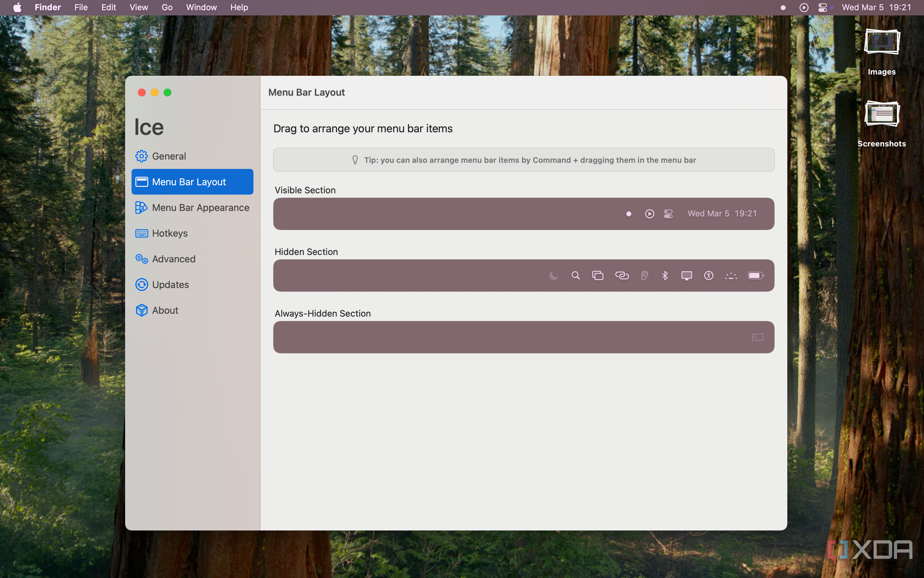Select the Battery icon in Hidden Section
This screenshot has width=924, height=578.
(x=756, y=276)
